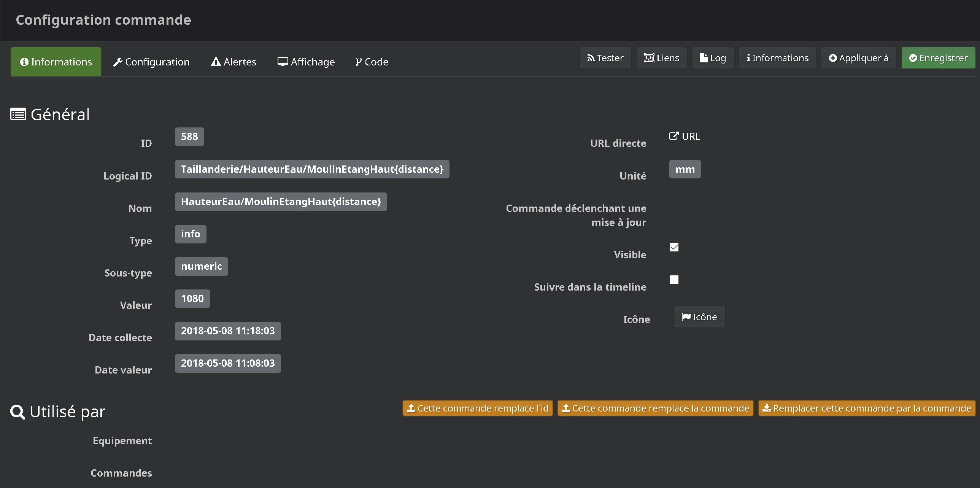This screenshot has height=488, width=980.
Task: Click the Commandes label
Action: [121, 473]
